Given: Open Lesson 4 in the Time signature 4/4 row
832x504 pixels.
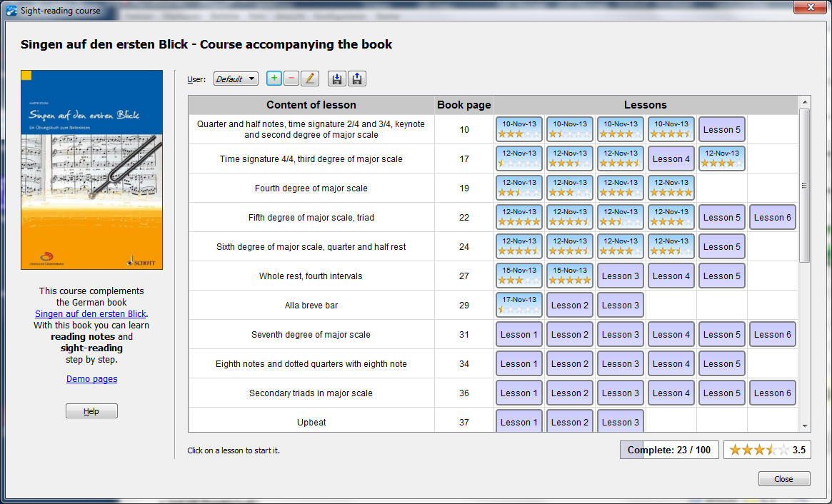Looking at the screenshot, I should [x=671, y=158].
